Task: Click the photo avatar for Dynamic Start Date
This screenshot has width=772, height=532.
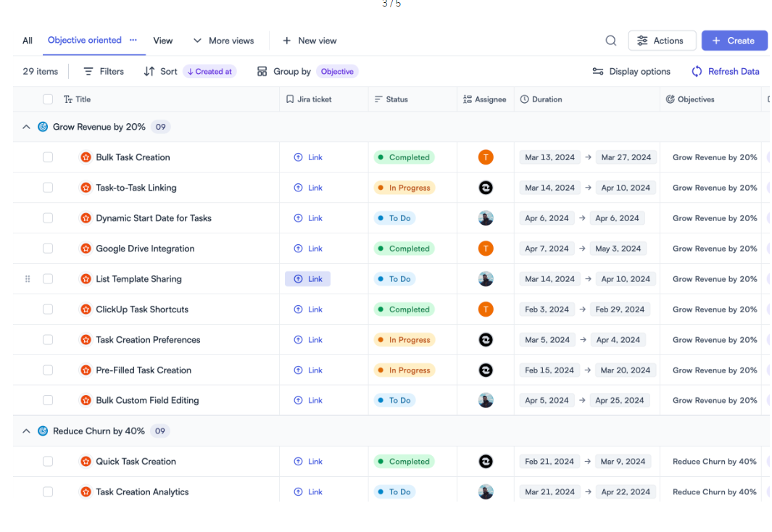Action: pos(486,218)
